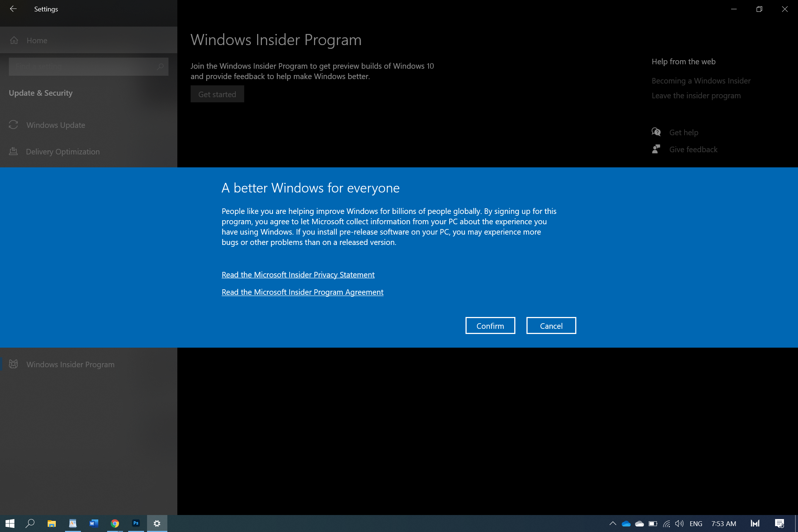Select Windows Insider Program sidebar item
Screen dimensions: 798x532
[x=89, y=364]
